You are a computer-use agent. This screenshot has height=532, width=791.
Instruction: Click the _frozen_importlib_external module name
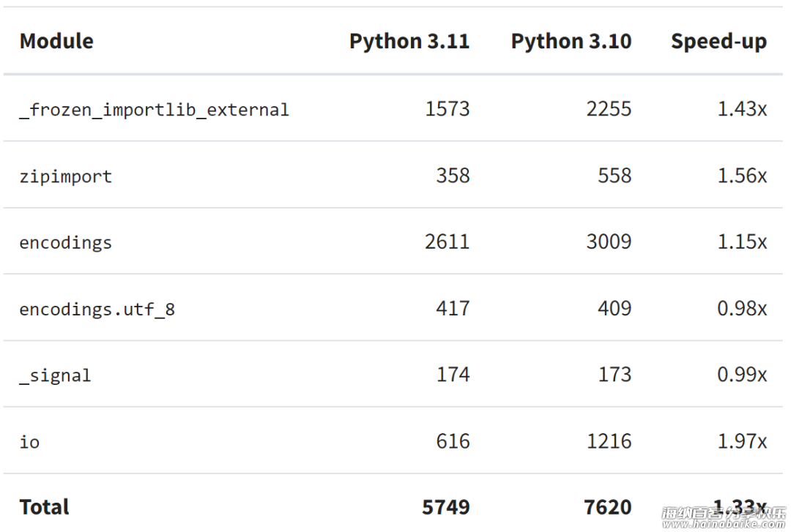[x=155, y=110]
